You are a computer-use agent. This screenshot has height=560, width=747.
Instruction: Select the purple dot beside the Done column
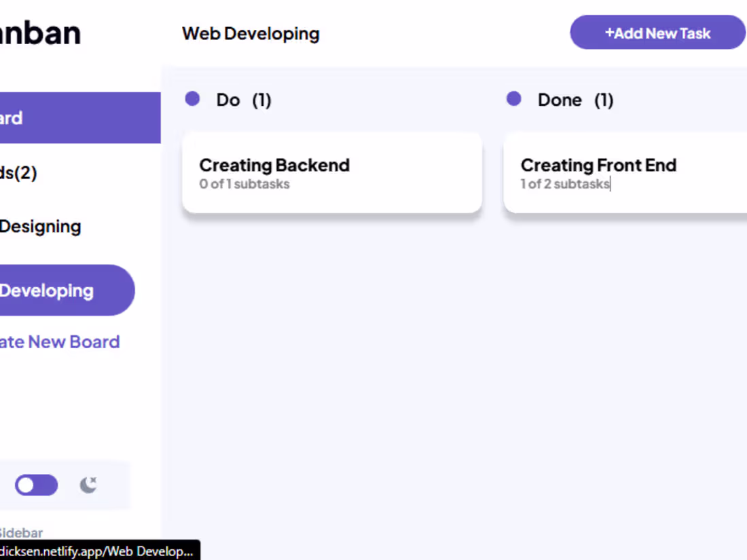(x=513, y=98)
